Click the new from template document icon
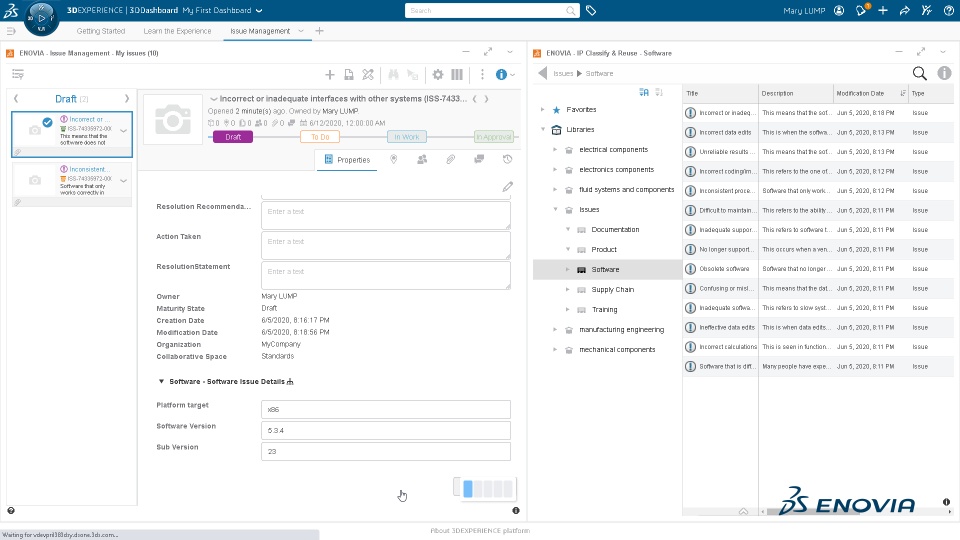The height and width of the screenshot is (540, 960). click(348, 75)
